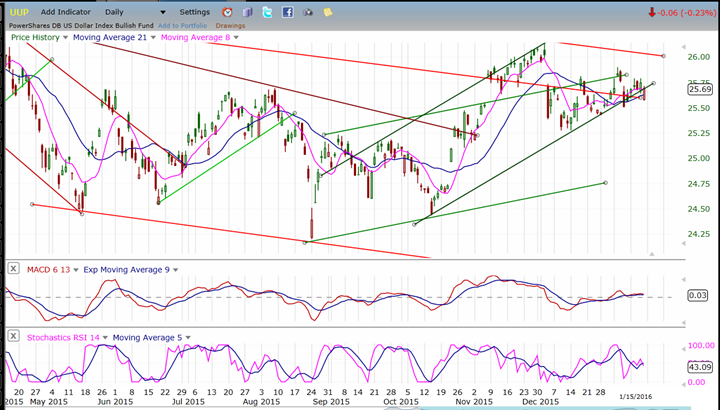The image size is (720, 410).
Task: Select the brown trendline endpoint near Nov 2
Action: pos(478,135)
